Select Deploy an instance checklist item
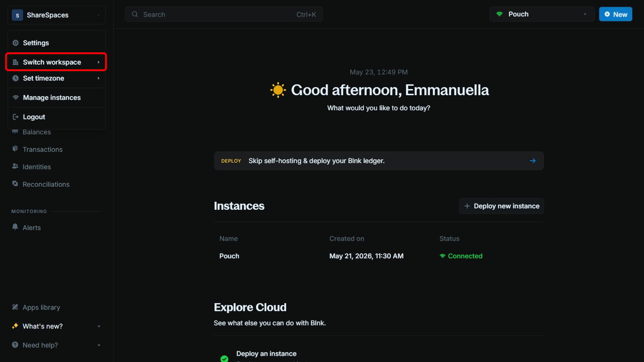This screenshot has height=362, width=644. (266, 354)
